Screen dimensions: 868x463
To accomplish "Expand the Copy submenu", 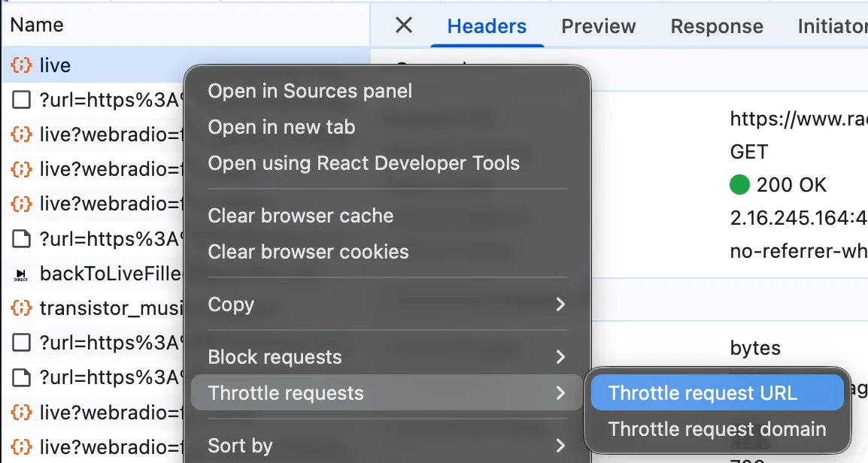I will tap(387, 304).
